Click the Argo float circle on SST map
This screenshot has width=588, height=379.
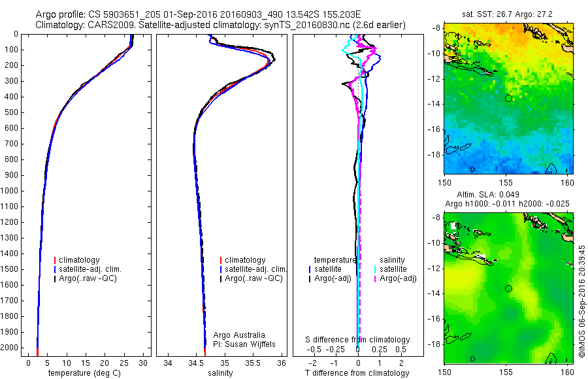508,98
